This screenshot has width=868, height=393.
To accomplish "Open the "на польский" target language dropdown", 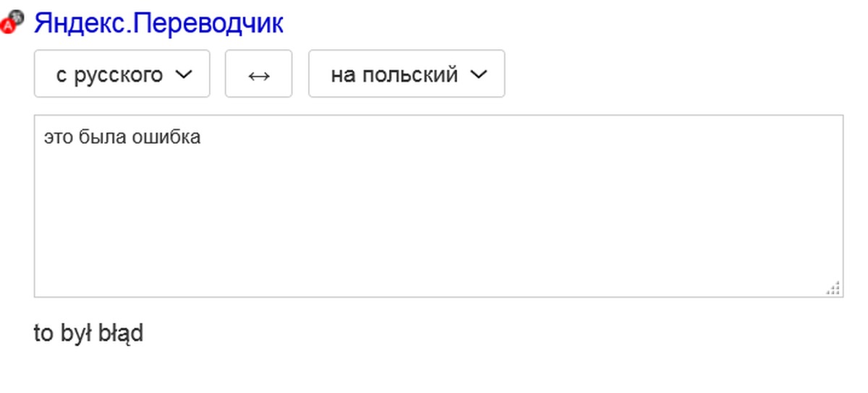I will coord(406,74).
